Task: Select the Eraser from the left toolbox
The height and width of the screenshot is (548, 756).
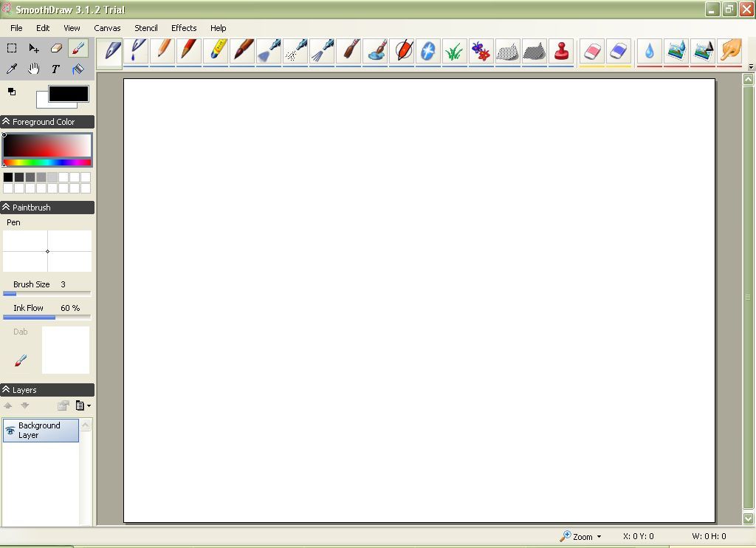Action: (x=55, y=48)
